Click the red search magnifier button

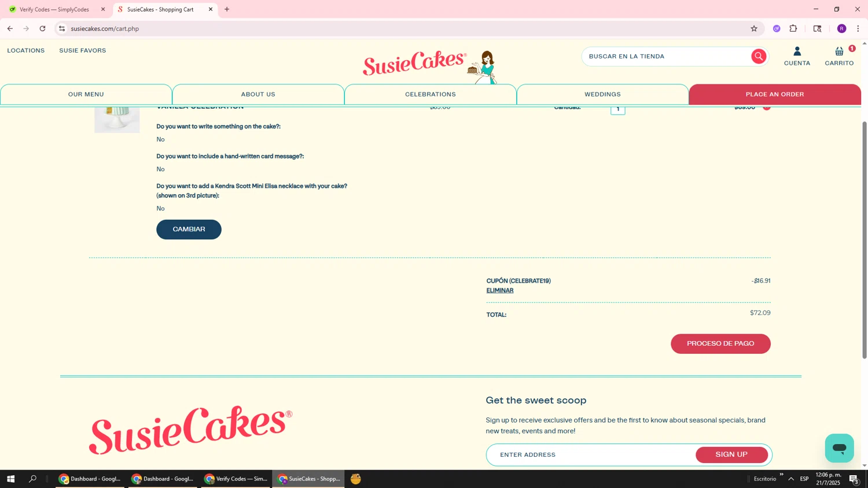click(759, 56)
